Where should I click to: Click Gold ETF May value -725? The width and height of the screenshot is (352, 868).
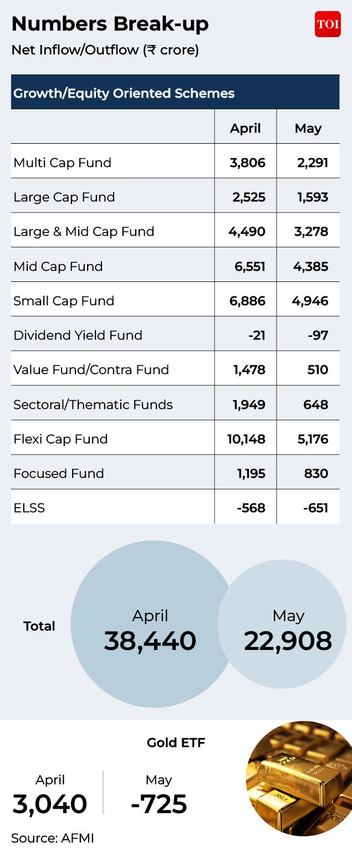click(159, 804)
